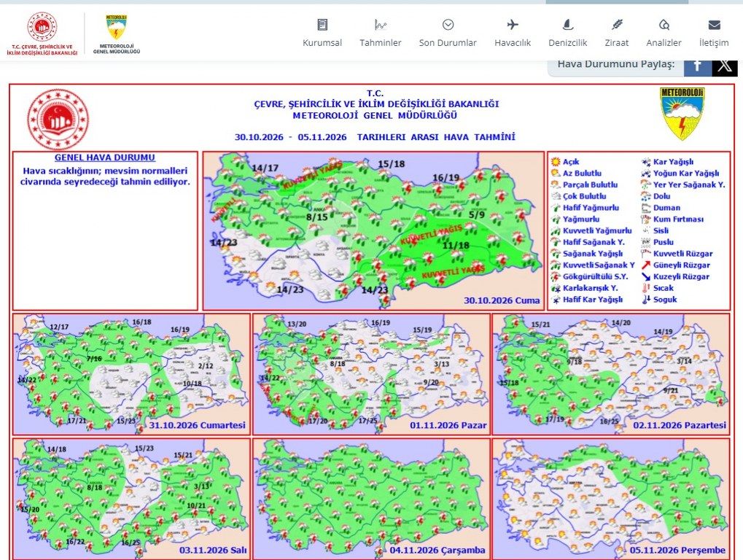Click the Sağanak Yağışlı legend icon
Screen dimensions: 743x560
point(556,254)
